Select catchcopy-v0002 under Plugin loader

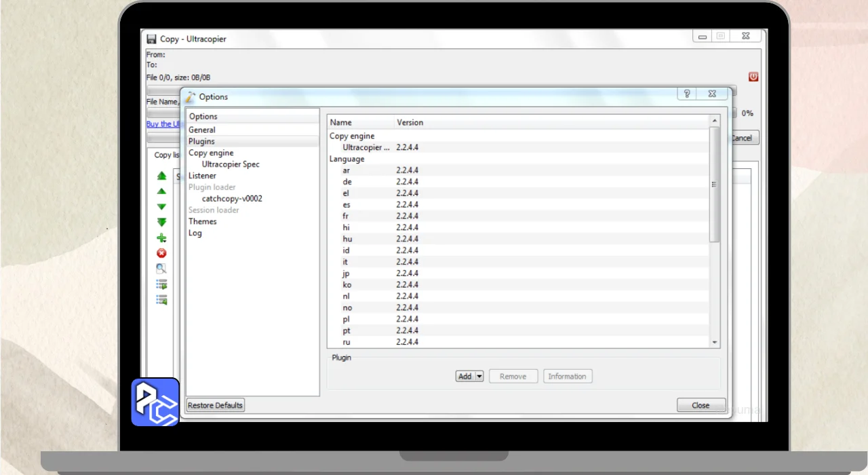point(232,199)
